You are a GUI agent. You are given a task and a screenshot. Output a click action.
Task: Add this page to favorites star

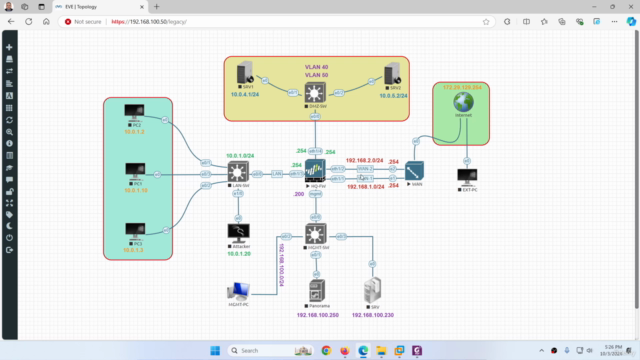(x=486, y=22)
